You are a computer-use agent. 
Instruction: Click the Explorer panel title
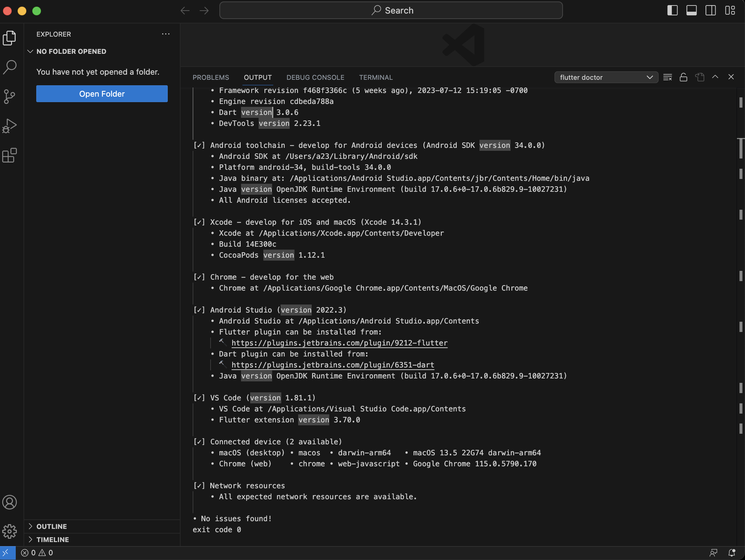click(54, 34)
